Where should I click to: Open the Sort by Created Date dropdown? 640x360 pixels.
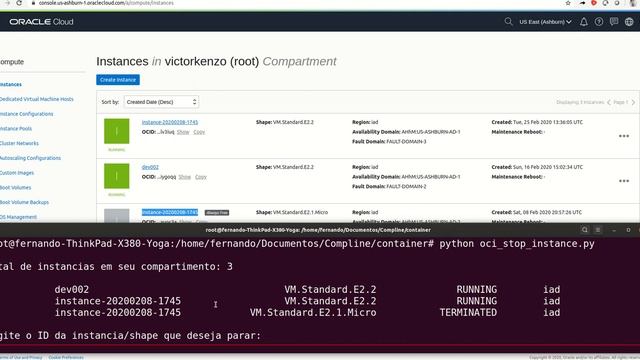(161, 102)
